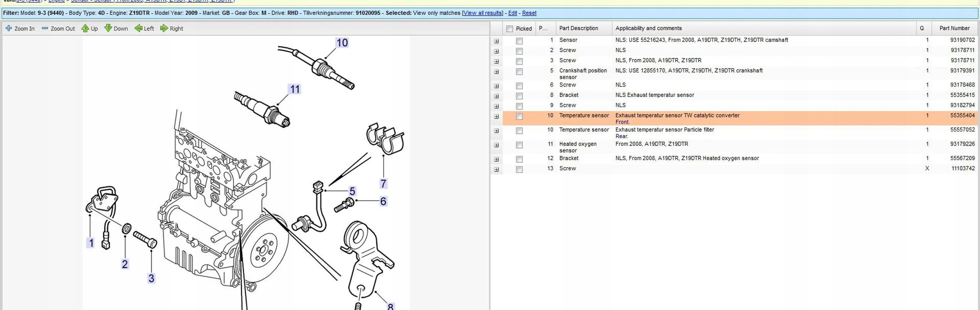Click the Edit filter link
Viewport: 980px width, 310px height.
(x=513, y=13)
